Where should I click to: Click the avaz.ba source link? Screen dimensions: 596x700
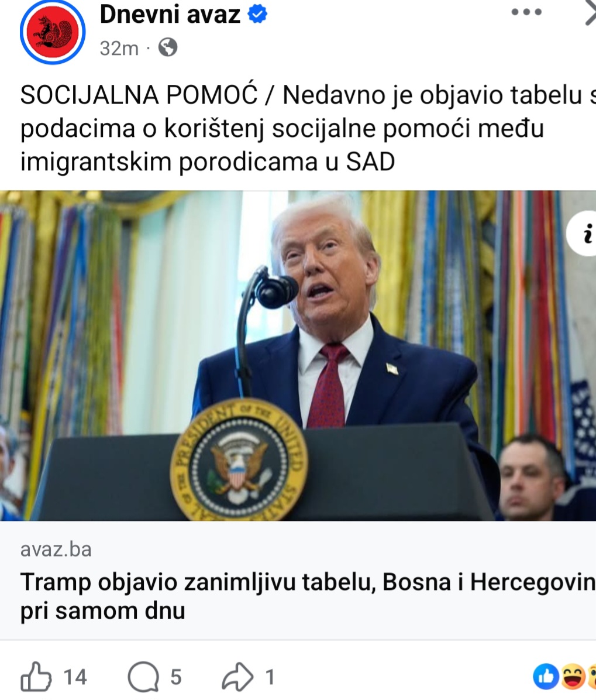click(56, 550)
